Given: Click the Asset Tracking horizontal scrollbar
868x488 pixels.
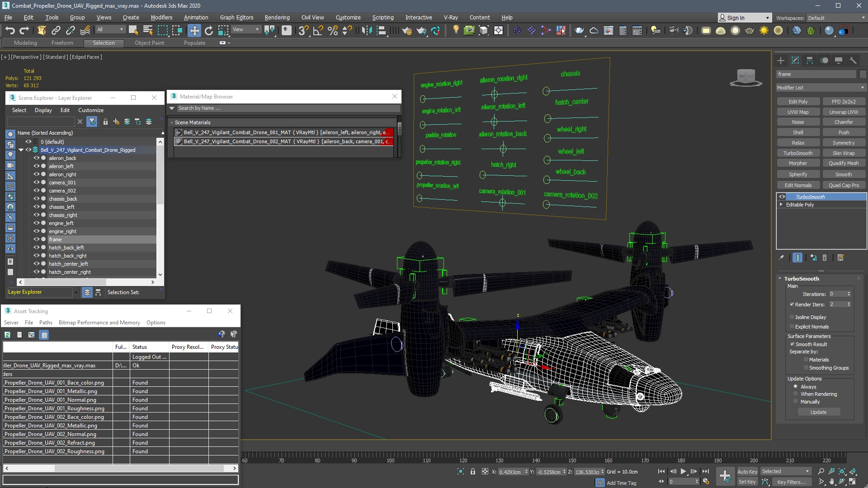Looking at the screenshot, I should click(x=139, y=469).
